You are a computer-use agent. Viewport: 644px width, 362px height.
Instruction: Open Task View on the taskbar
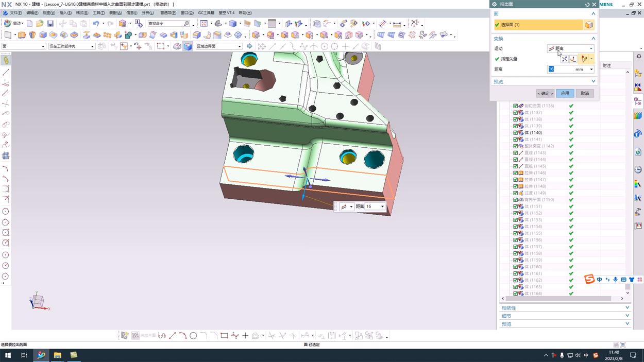tap(24, 355)
